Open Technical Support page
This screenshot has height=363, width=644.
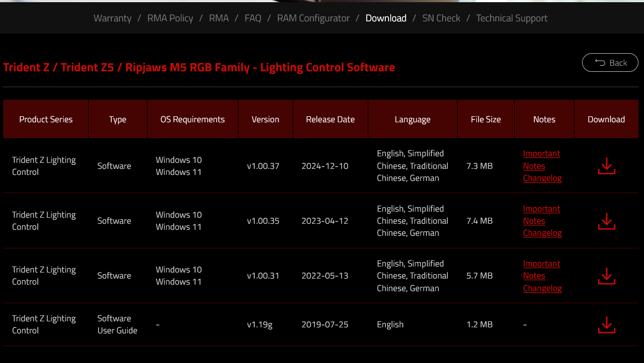click(511, 18)
